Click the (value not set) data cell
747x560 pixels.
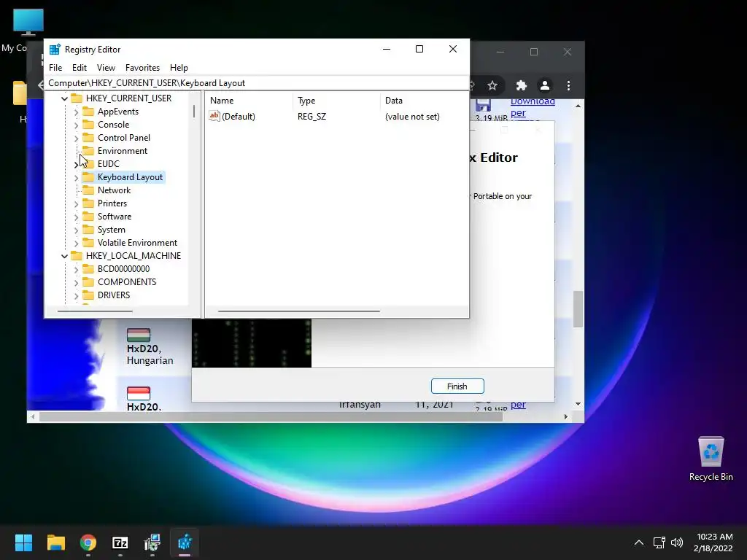[x=412, y=117]
